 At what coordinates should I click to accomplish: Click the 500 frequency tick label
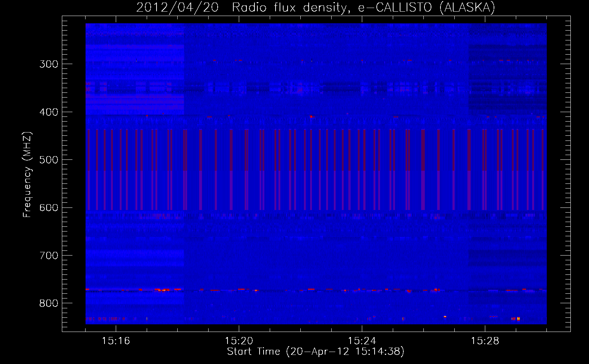49,160
